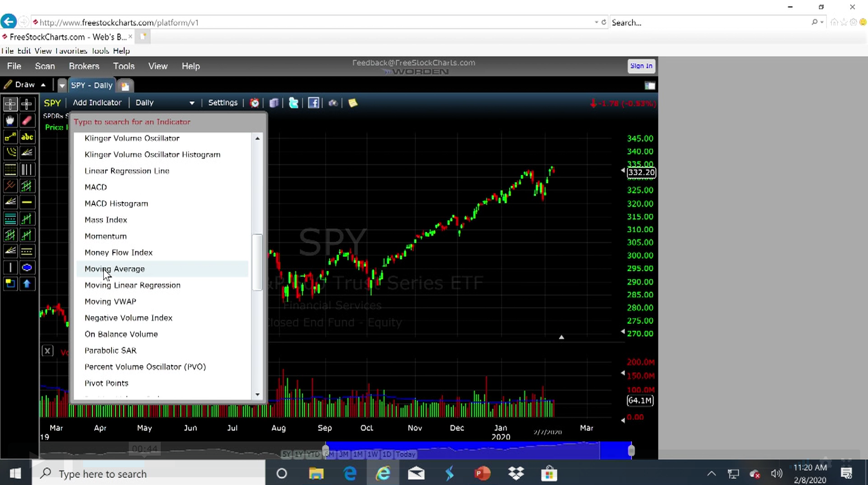Close the volume pane with X

coord(48,351)
